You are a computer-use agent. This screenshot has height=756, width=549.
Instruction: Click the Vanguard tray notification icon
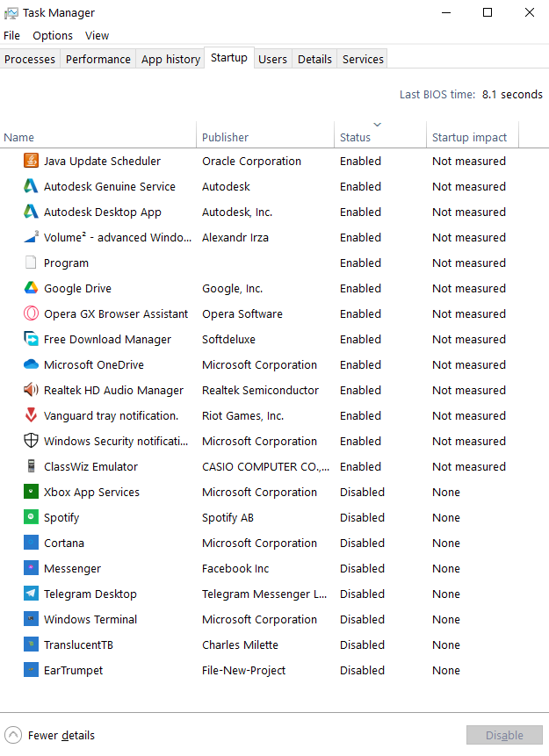coord(31,415)
